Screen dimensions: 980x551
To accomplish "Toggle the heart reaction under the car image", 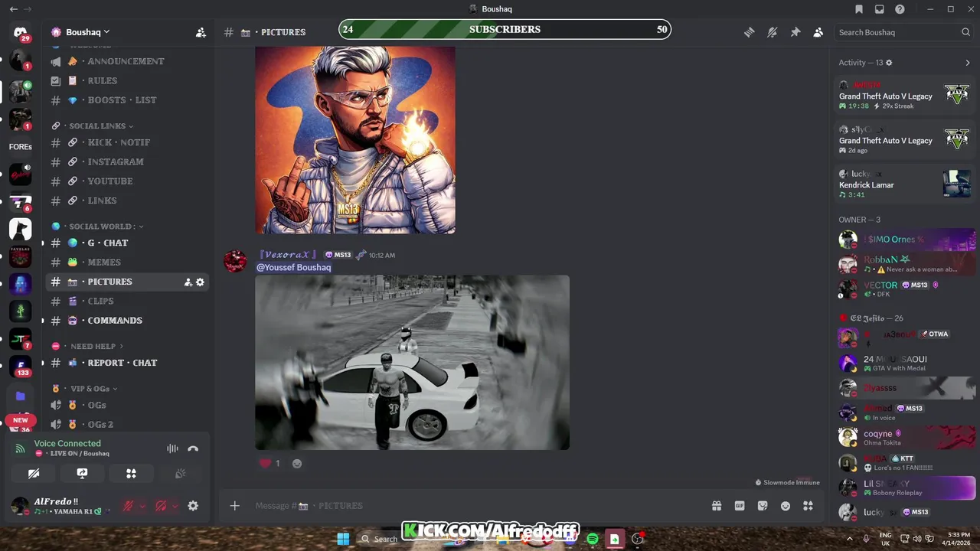I will (269, 463).
